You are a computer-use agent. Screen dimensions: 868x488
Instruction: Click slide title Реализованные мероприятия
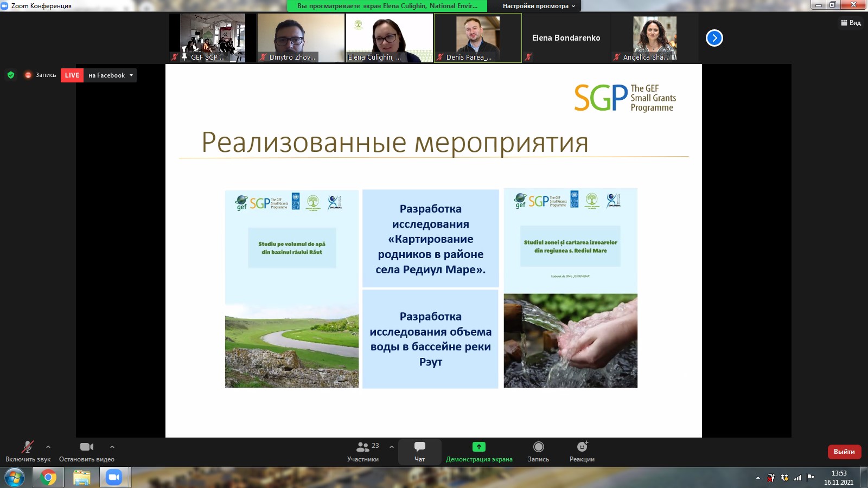click(x=395, y=143)
